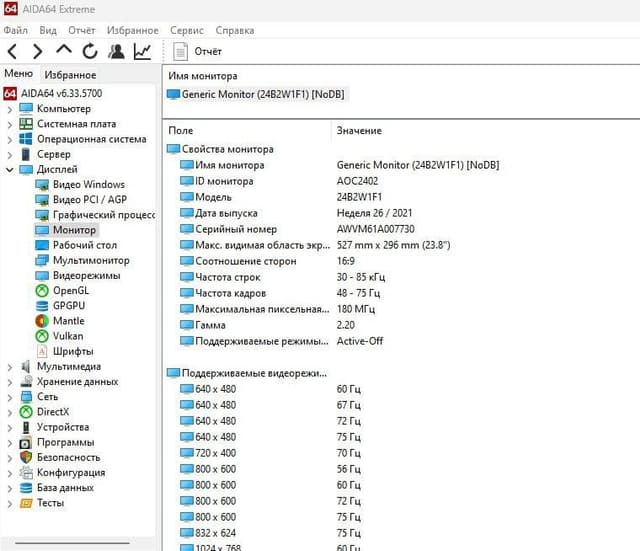Click the Программы icon in tree
This screenshot has height=551, width=640.
(26, 443)
